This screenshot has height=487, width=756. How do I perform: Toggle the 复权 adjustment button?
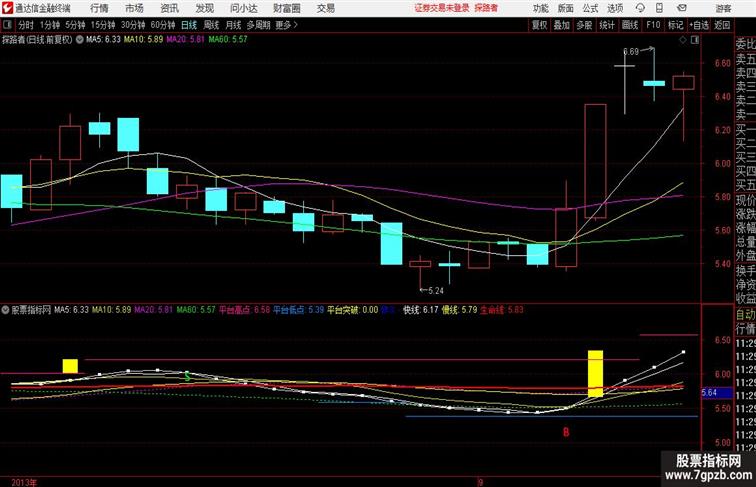pyautogui.click(x=539, y=25)
